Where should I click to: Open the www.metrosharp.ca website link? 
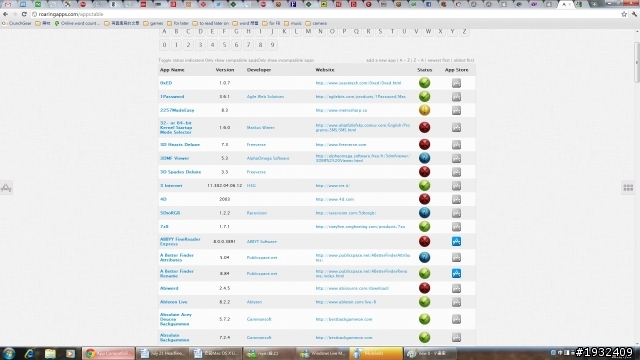(x=341, y=110)
